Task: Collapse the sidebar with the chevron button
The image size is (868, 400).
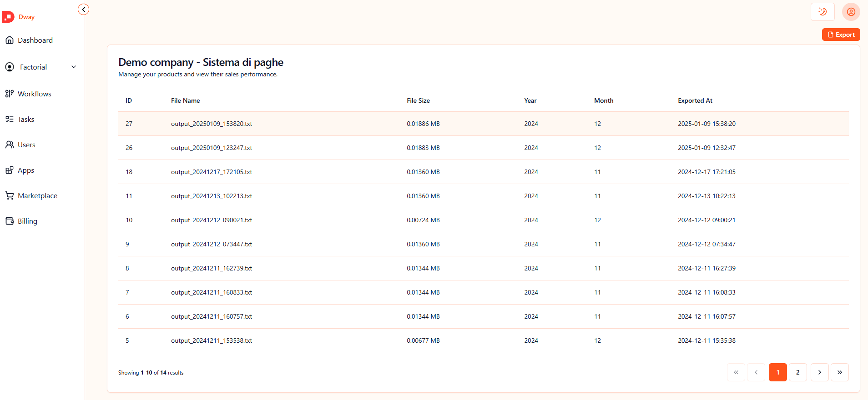Action: 83,10
